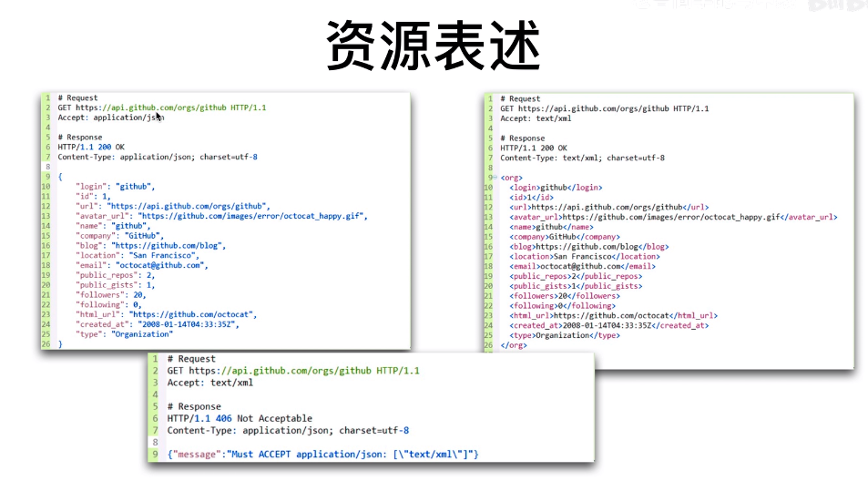This screenshot has width=868, height=481.
Task: Select the JSON "url" property line
Action: tap(173, 207)
